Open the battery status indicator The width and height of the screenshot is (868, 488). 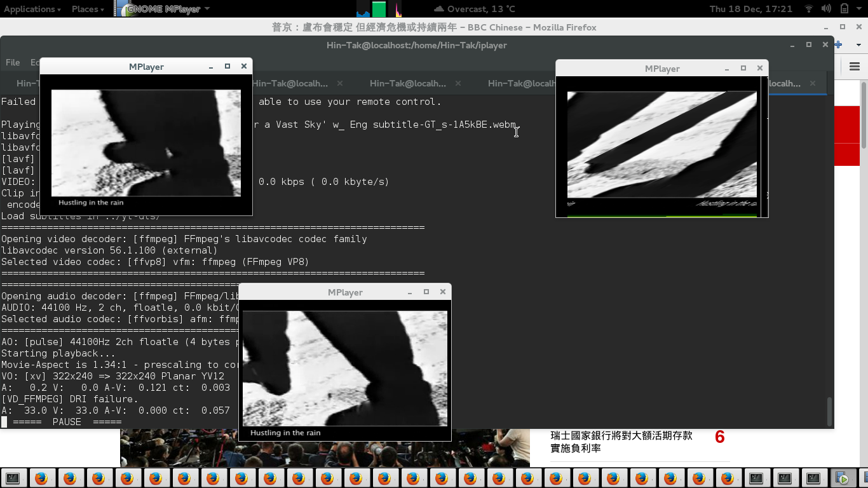tap(844, 9)
